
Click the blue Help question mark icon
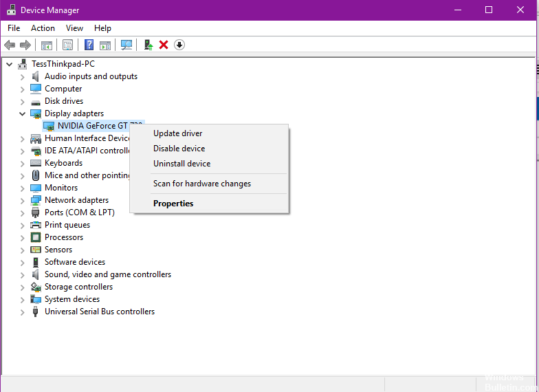tap(89, 45)
